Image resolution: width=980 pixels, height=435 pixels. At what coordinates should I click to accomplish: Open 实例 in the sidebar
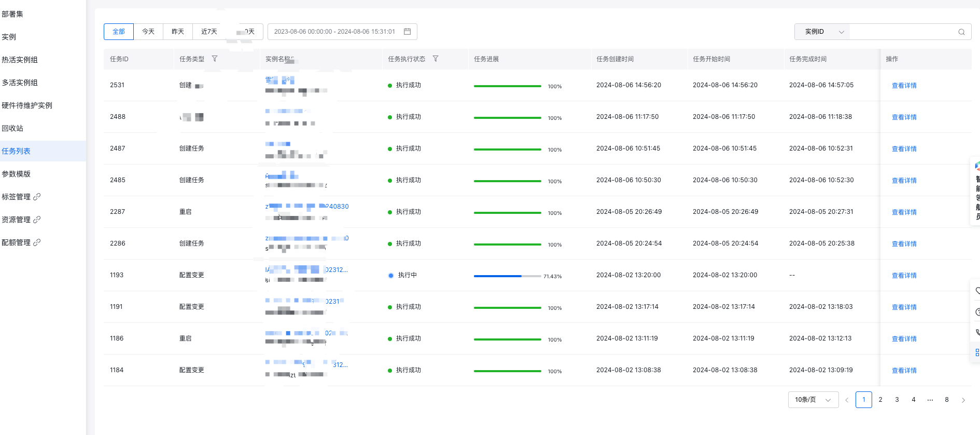click(9, 37)
